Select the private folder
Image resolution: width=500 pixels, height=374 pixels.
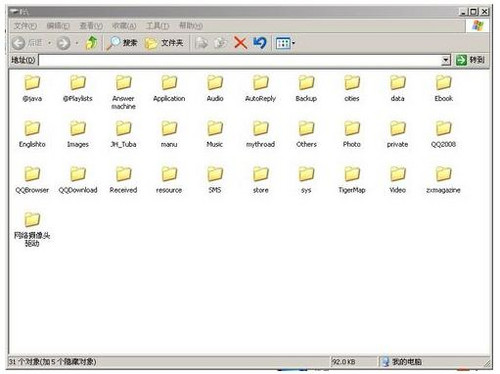[397, 134]
